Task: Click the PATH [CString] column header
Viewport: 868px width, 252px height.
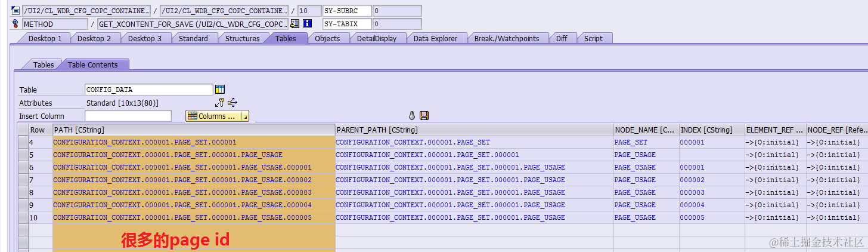Action: (x=194, y=130)
